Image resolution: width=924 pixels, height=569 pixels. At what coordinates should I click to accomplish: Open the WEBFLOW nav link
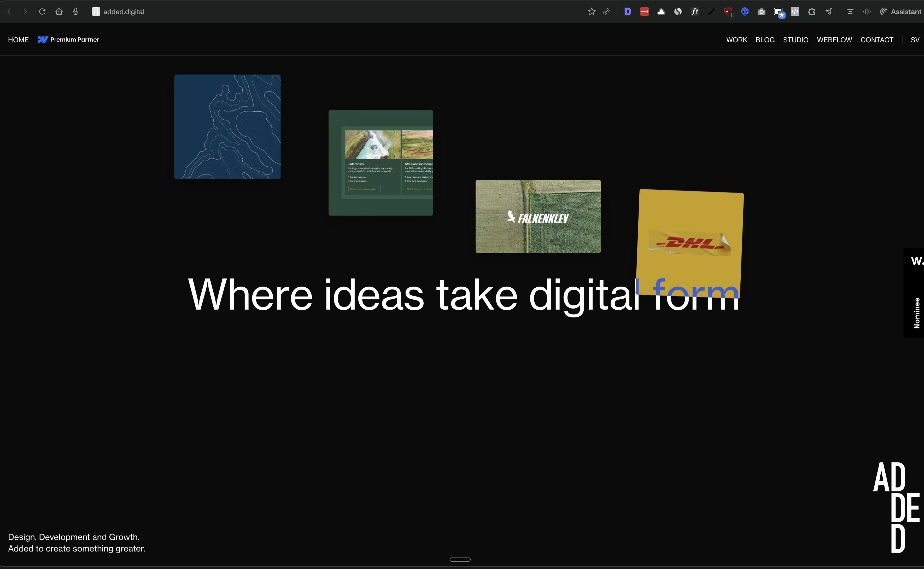click(x=834, y=40)
